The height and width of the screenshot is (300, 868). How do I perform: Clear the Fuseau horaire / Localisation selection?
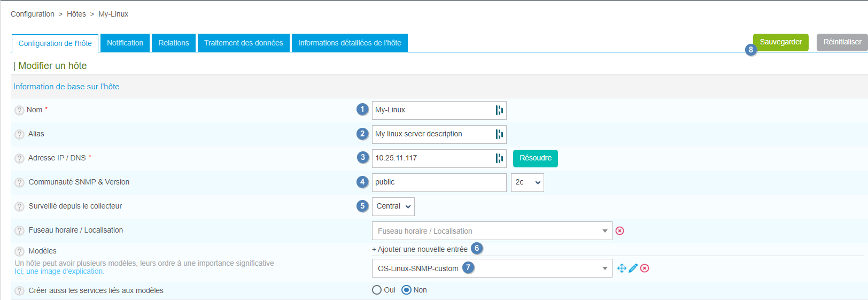point(619,231)
